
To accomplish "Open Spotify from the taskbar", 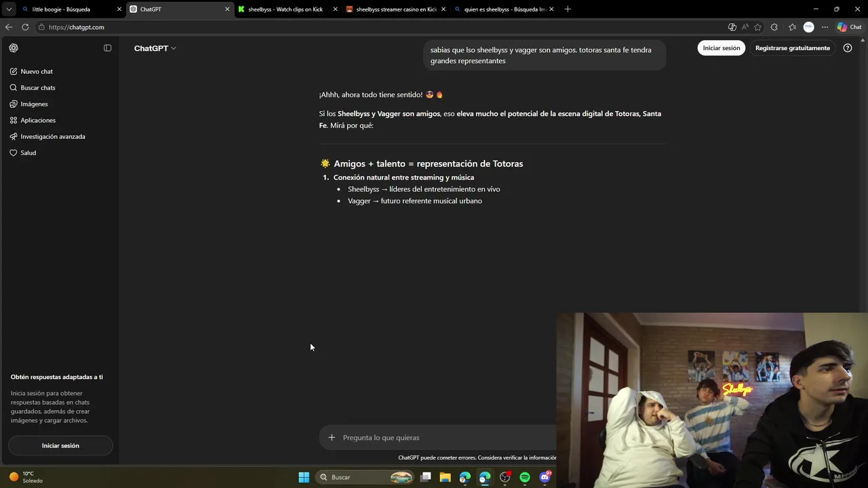I will pyautogui.click(x=525, y=477).
